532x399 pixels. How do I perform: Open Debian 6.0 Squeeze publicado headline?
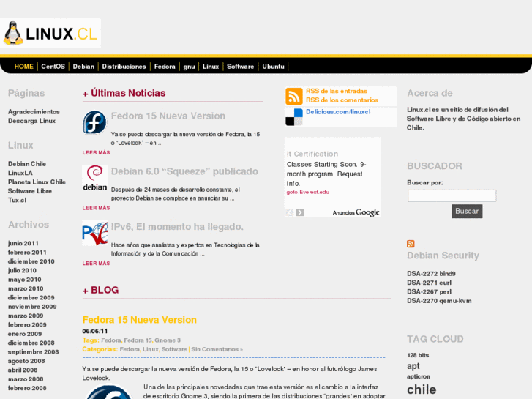tap(184, 171)
